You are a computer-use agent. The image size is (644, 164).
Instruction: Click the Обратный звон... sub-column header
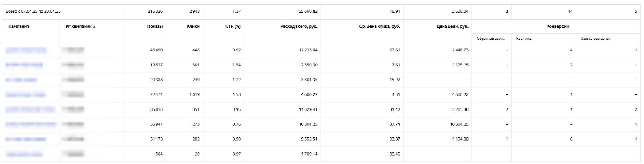point(491,39)
